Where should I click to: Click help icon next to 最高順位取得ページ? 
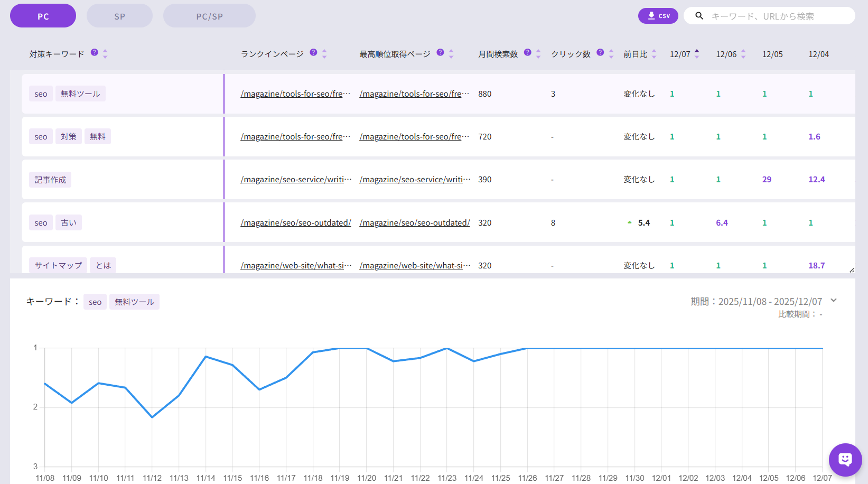click(440, 52)
